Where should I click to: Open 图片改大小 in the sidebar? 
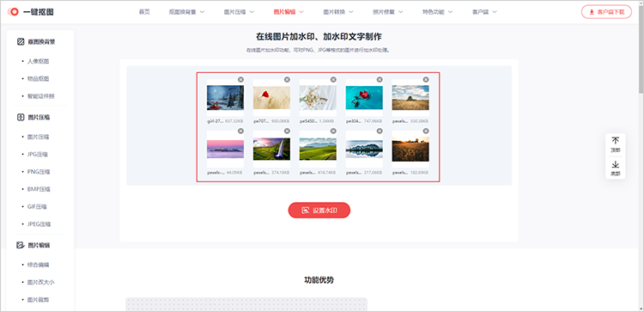pyautogui.click(x=40, y=283)
